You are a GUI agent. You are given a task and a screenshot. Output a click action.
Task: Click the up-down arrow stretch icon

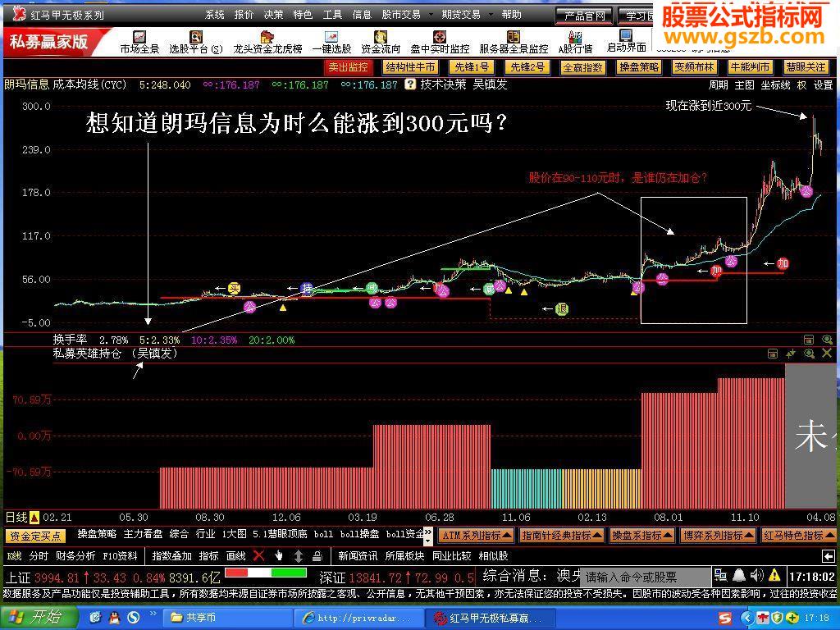[x=299, y=555]
